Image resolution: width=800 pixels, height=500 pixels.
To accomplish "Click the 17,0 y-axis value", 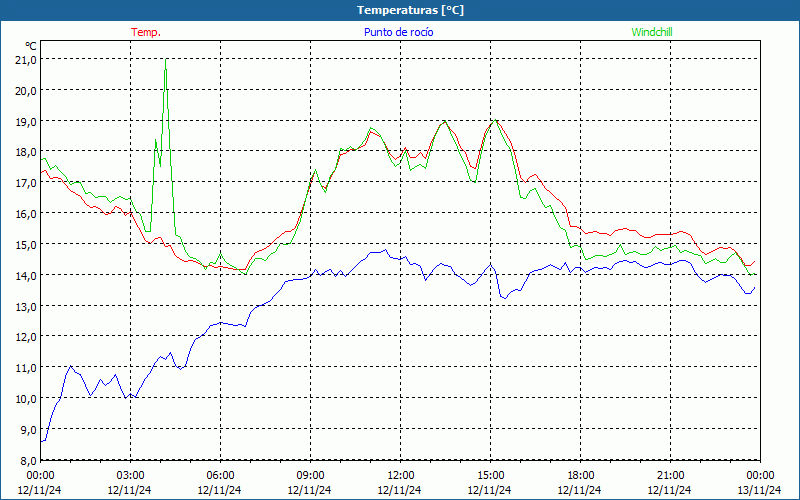I will coord(27,183).
